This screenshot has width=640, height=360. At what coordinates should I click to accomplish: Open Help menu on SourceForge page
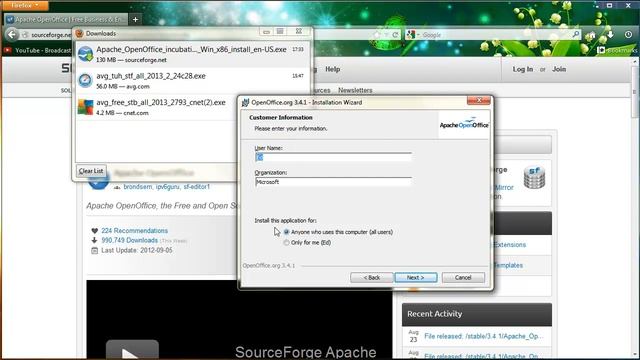pos(333,69)
